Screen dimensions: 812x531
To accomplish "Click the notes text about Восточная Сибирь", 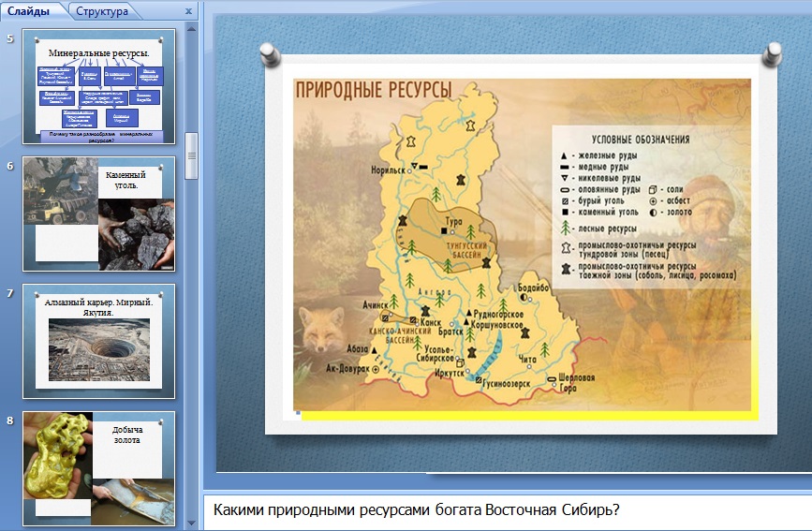I will coord(416,509).
